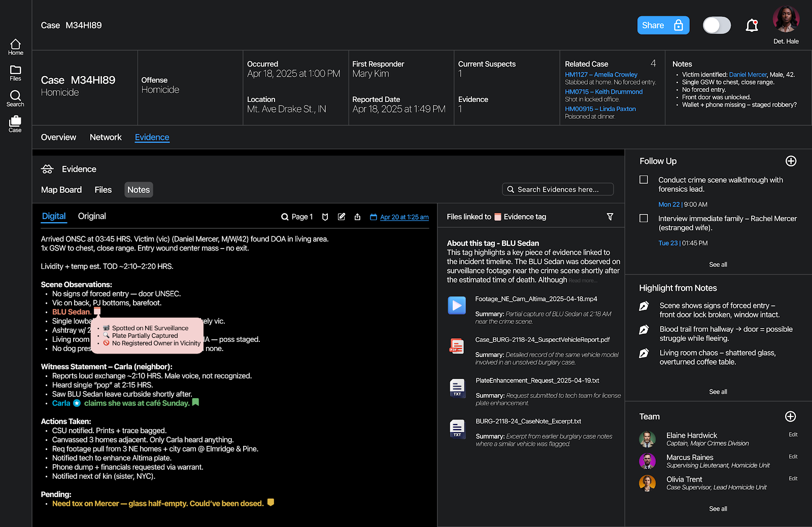Click Evidence tag red tag icon
The width and height of the screenshot is (812, 527).
pos(498,217)
